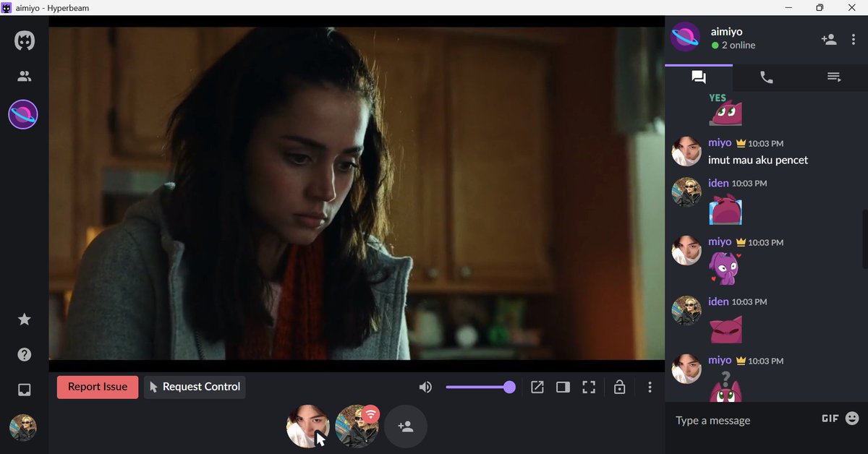Toggle the room lock icon
Viewport: 868px width, 454px height.
pos(619,387)
